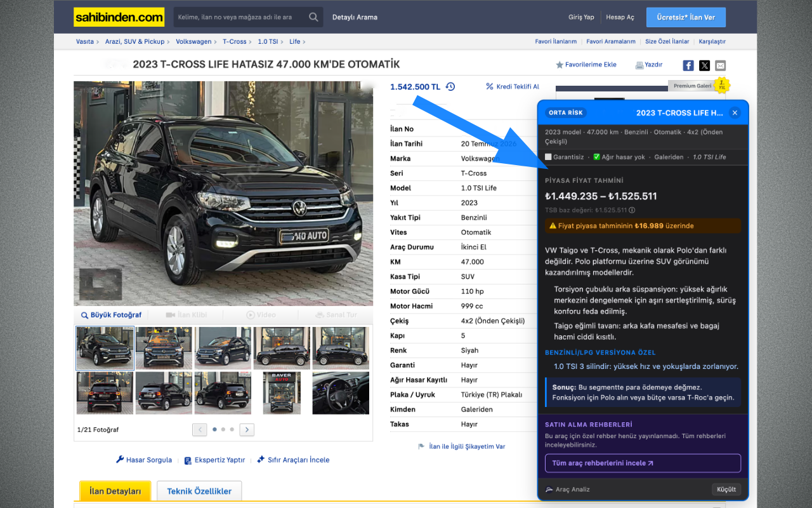Click the Kredi Teklifi Al link
This screenshot has width=812, height=508.
(x=513, y=86)
